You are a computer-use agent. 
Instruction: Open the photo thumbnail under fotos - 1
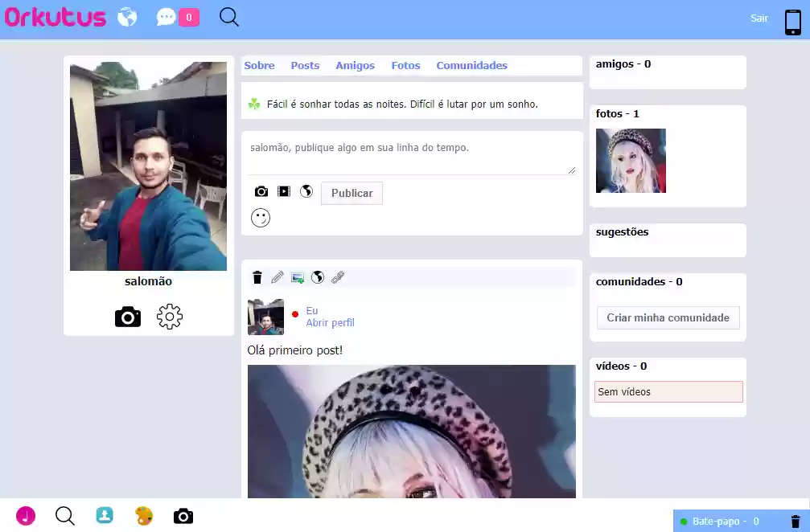(x=631, y=161)
